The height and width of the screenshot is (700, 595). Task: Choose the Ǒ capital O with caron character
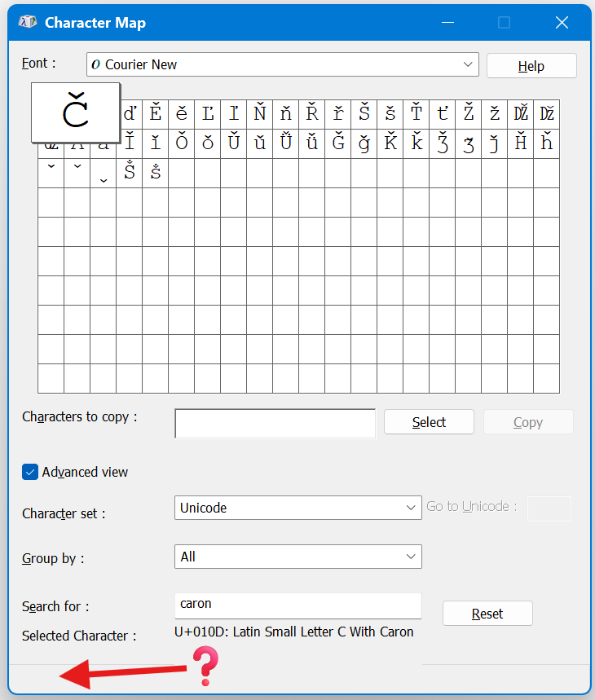182,143
